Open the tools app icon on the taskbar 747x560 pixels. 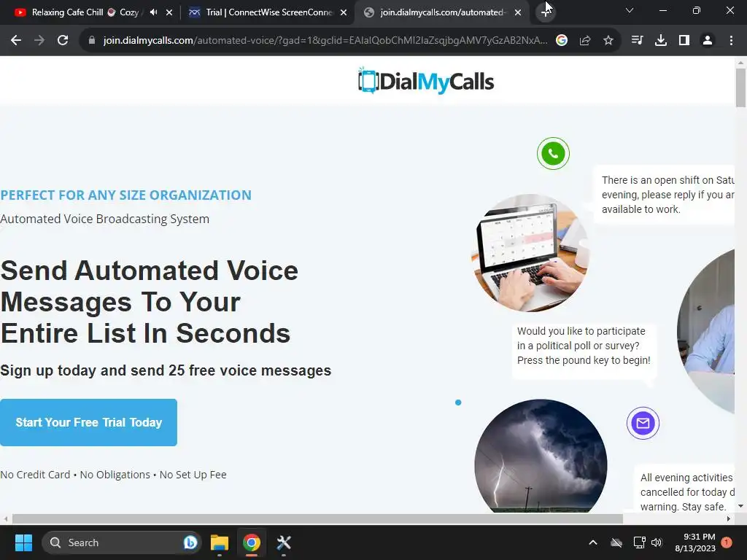pyautogui.click(x=284, y=542)
